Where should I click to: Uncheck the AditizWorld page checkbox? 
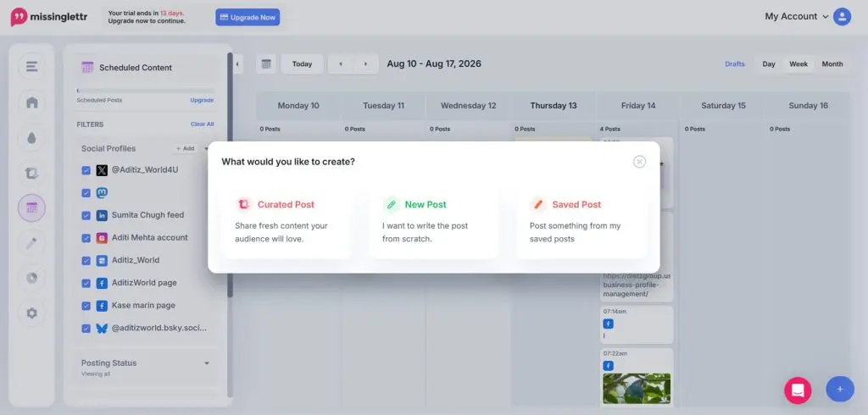point(86,284)
